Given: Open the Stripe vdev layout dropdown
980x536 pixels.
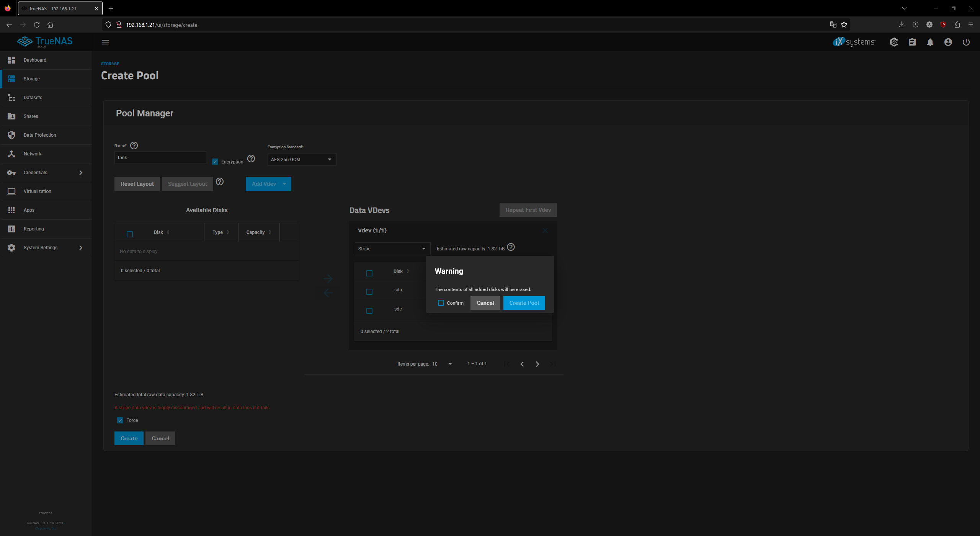Looking at the screenshot, I should pos(392,248).
